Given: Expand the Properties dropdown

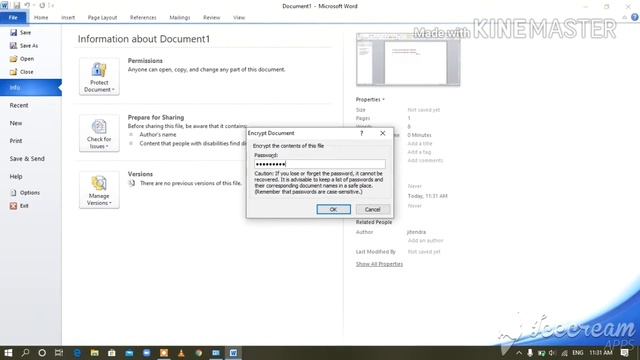Looking at the screenshot, I should click(x=370, y=100).
